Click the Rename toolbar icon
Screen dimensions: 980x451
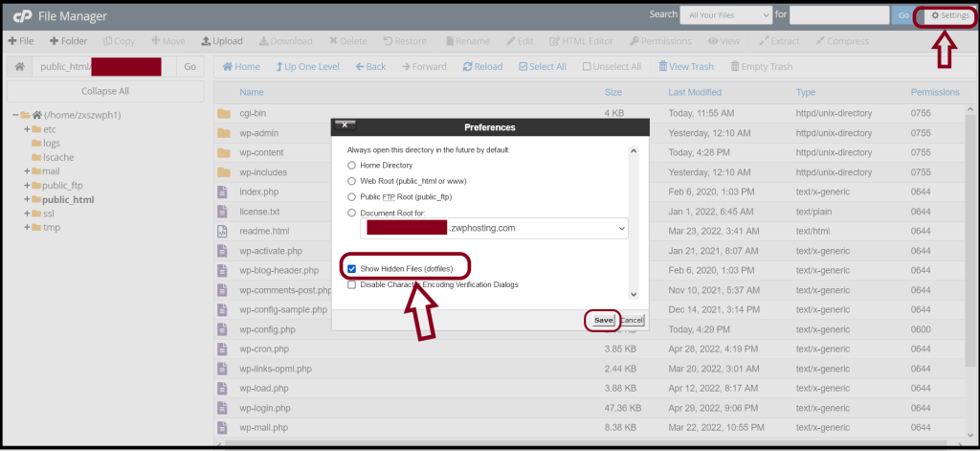467,41
